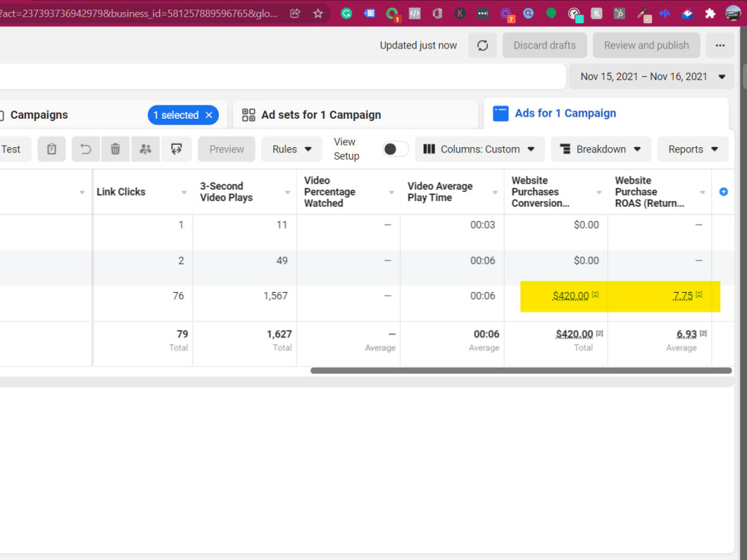Click the browser address bar URL
Screen dimensions: 747x560
(x=139, y=13)
